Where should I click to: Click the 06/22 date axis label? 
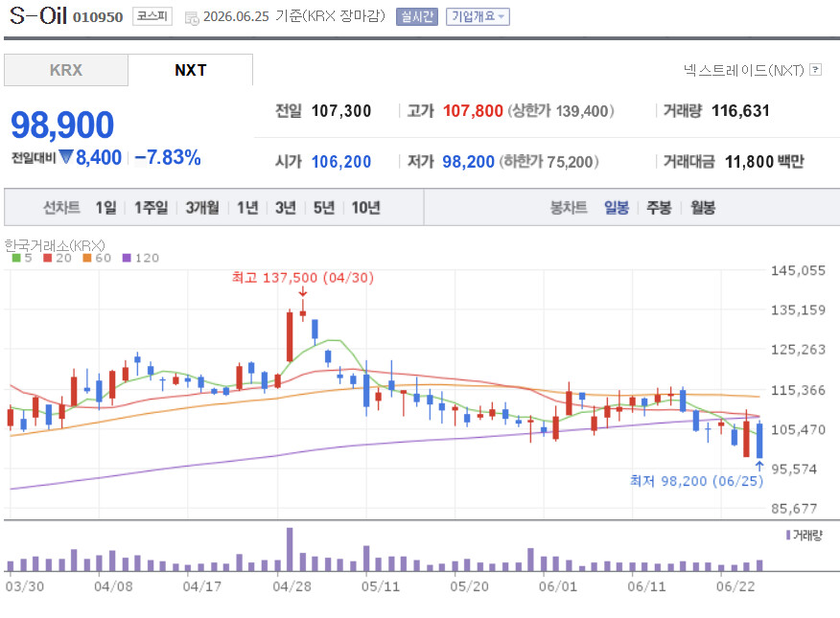pos(735,586)
